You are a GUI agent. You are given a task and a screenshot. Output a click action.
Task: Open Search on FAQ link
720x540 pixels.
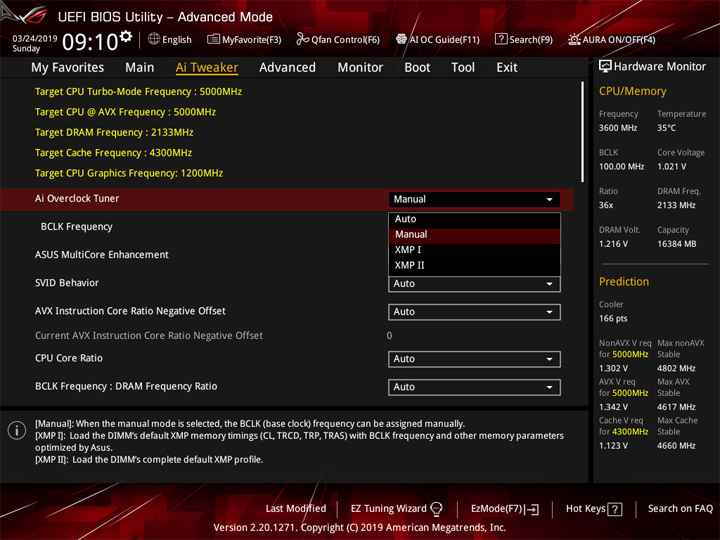point(680,508)
